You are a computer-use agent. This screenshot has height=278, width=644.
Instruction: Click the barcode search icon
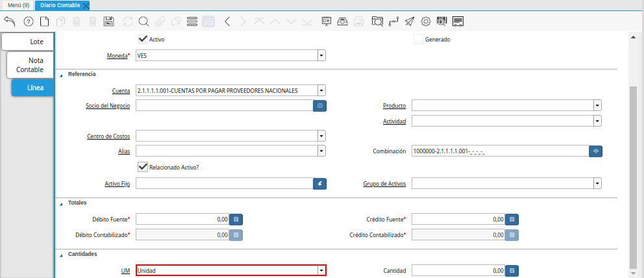[x=442, y=21]
